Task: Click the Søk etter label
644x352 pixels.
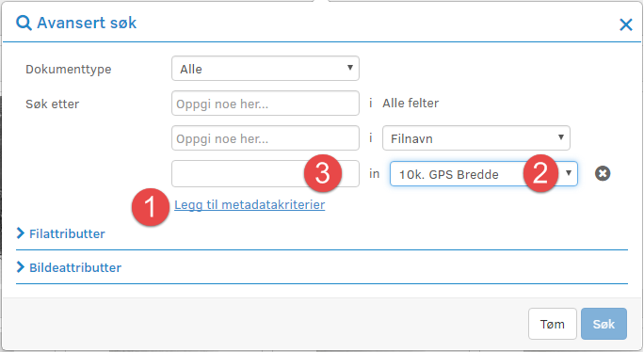Action: [x=52, y=104]
